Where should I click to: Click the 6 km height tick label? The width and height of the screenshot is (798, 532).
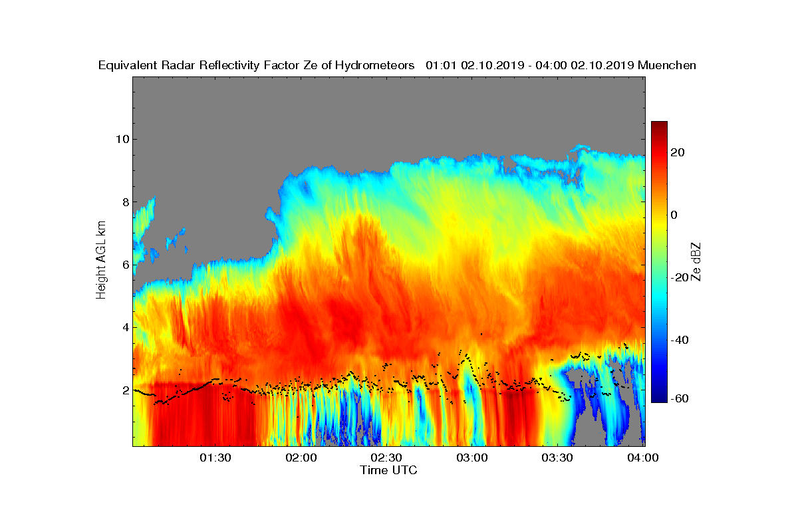point(124,265)
